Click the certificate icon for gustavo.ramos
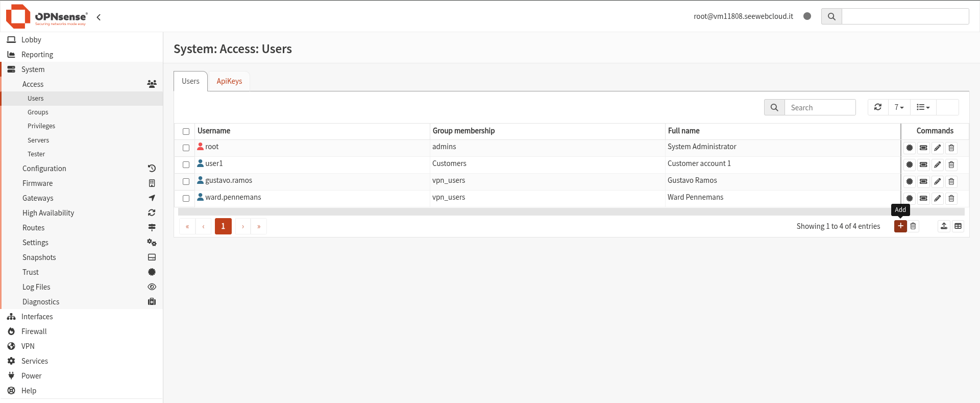 (910, 182)
